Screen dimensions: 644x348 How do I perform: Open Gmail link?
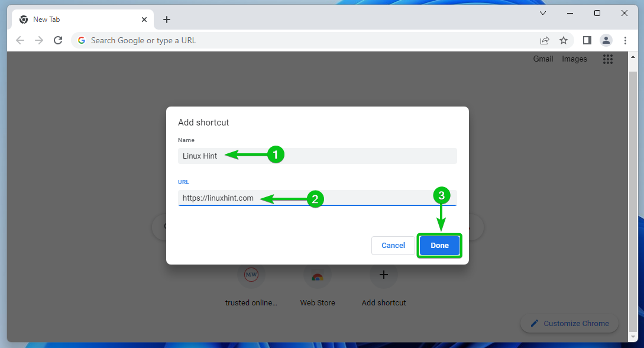click(x=543, y=59)
